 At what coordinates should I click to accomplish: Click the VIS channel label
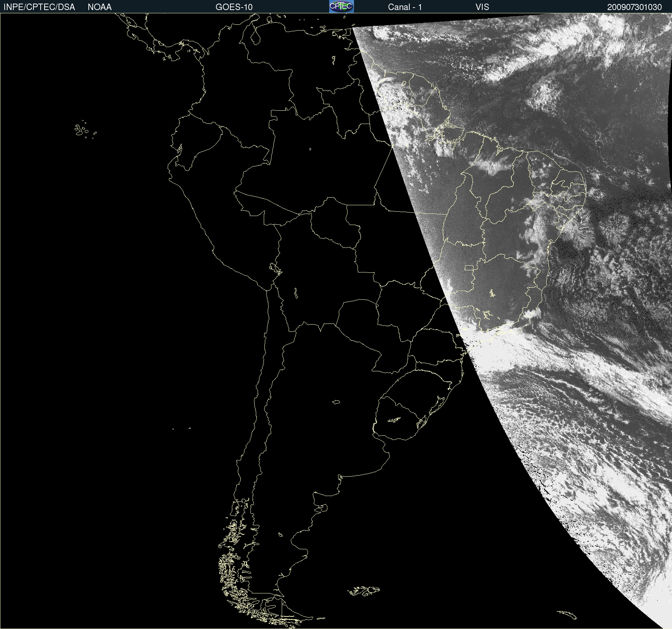coord(482,7)
